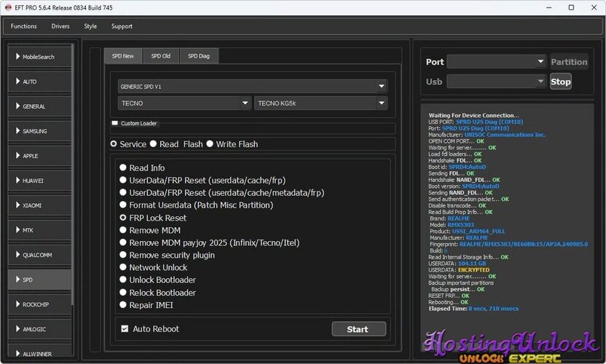Screen dimensions: 606x364
Task: Open the Usb dropdown
Action: [x=496, y=82]
